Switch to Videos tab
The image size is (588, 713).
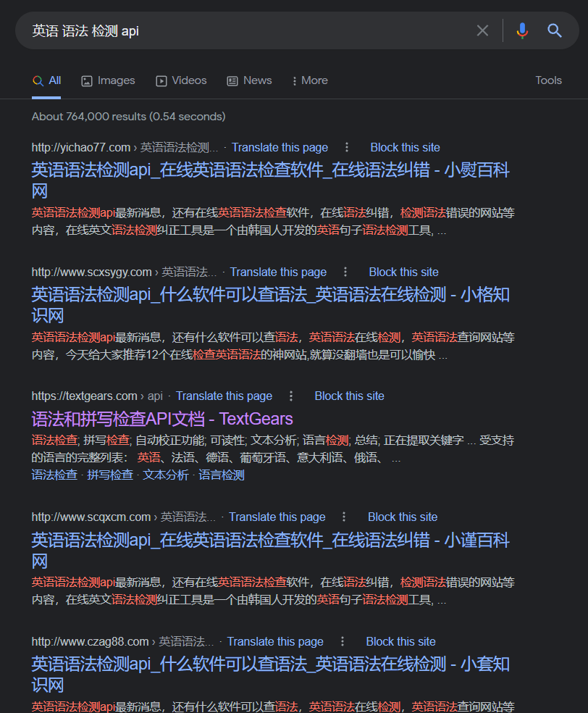click(x=181, y=80)
